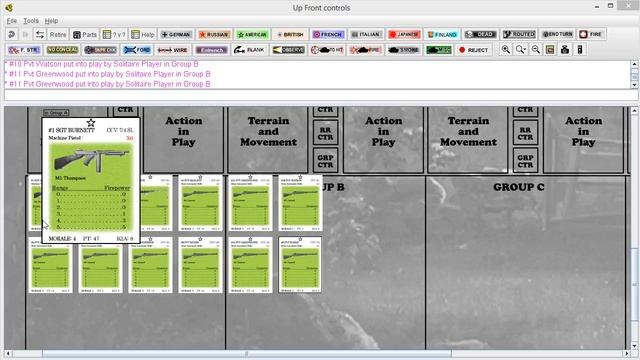
Task: Click the step-forward toolbar icon
Action: (25, 35)
